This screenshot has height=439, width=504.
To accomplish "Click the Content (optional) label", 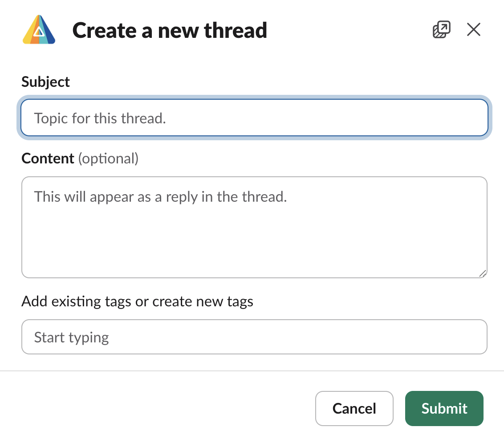I will tap(79, 159).
